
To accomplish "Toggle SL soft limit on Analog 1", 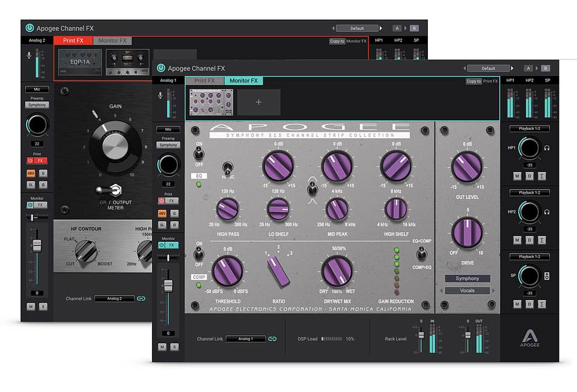I will tap(162, 224).
